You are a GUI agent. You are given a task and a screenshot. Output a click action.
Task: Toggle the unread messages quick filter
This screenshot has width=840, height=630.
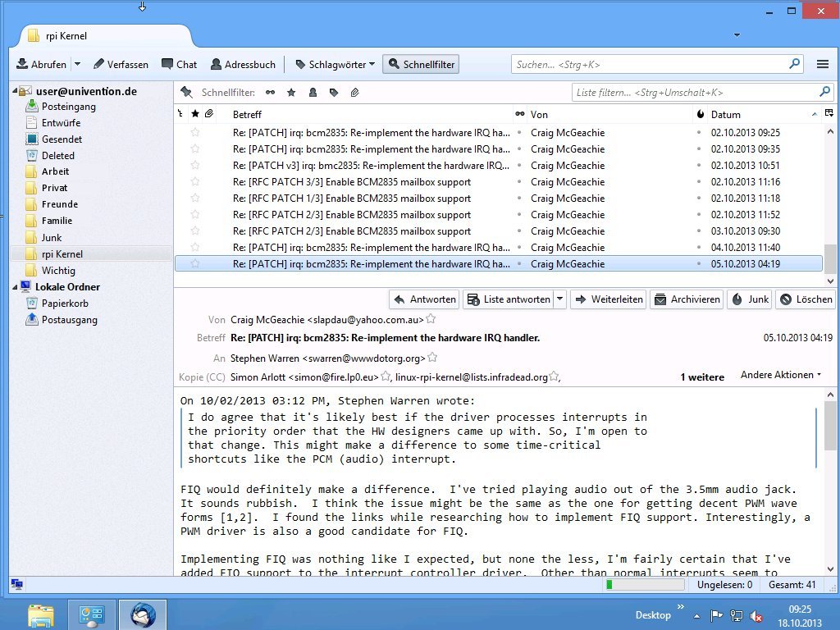coord(270,93)
